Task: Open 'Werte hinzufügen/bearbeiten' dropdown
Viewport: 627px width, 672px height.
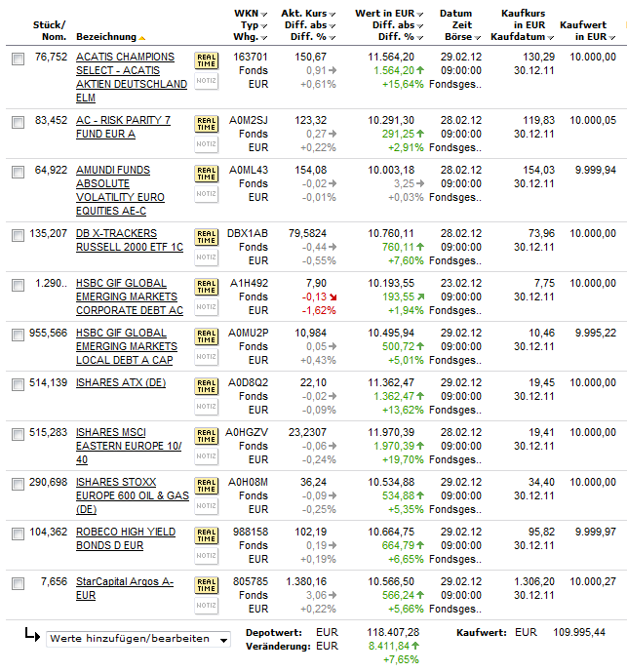Action: tap(138, 639)
